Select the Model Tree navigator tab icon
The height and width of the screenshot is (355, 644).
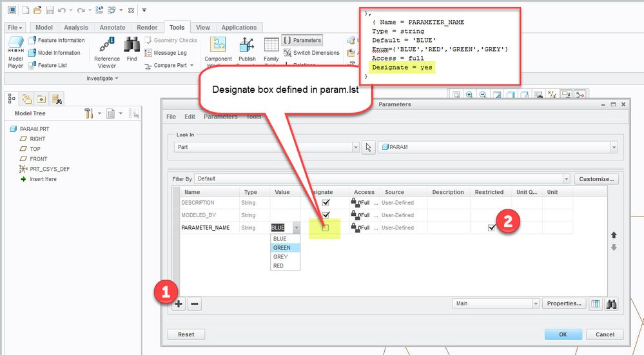click(12, 99)
